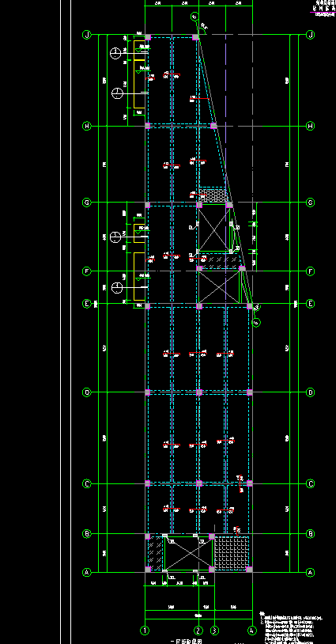Select the column at grid D and 2
Image resolution: width=336 pixels, height=644 pixels.
(199, 392)
